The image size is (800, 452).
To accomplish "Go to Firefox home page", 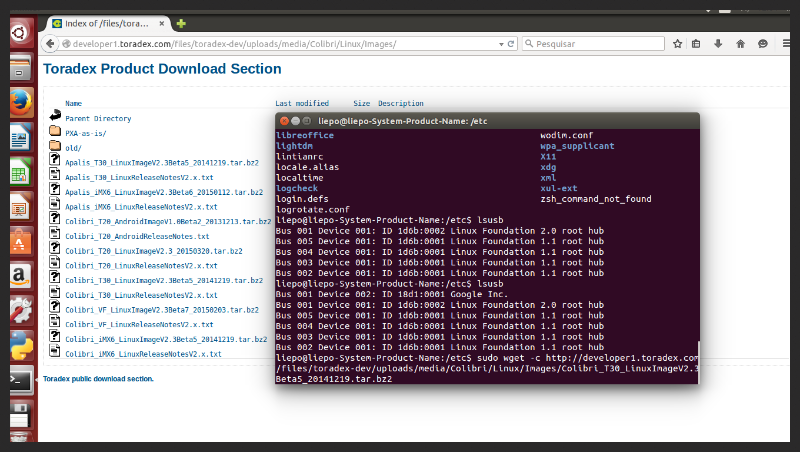I will (740, 44).
